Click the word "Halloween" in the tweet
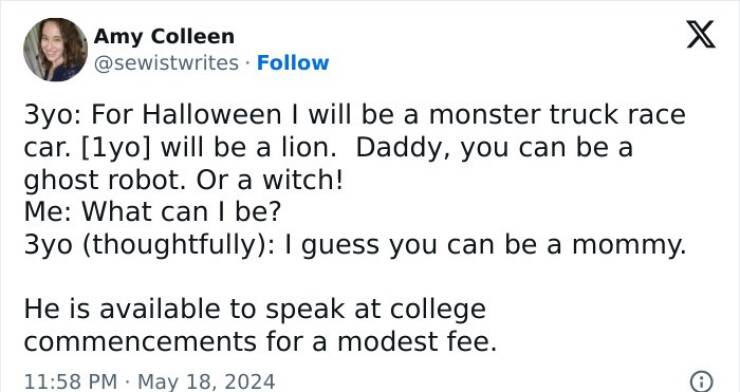740x392 pixels. click(211, 116)
